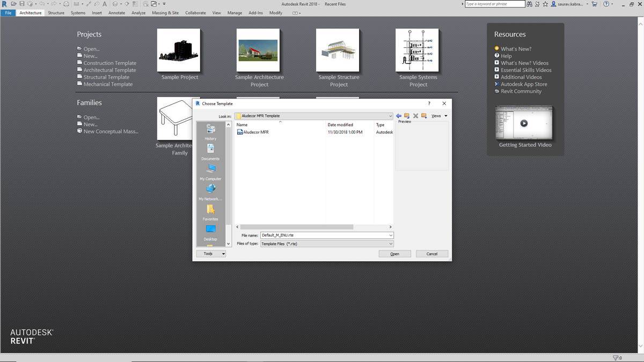This screenshot has width=644, height=362.
Task: Open the Annotate ribbon tab
Action: tap(116, 13)
